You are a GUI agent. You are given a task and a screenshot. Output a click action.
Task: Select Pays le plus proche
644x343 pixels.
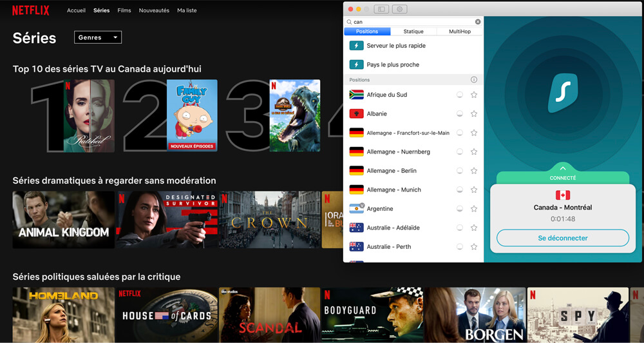(x=413, y=64)
